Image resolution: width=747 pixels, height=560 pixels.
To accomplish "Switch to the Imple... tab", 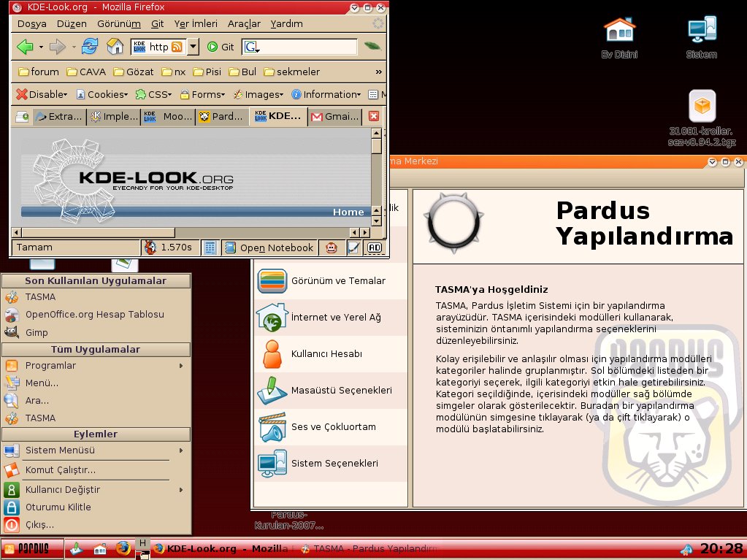I will coord(115,116).
